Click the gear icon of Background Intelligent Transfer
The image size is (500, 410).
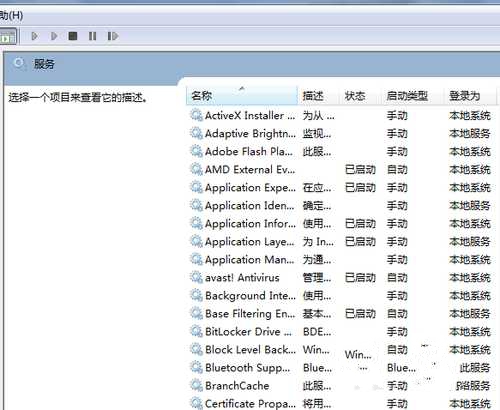click(x=196, y=295)
